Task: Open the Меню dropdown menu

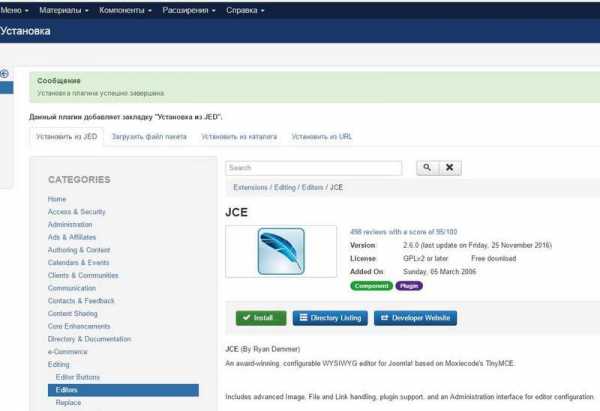Action: point(14,10)
